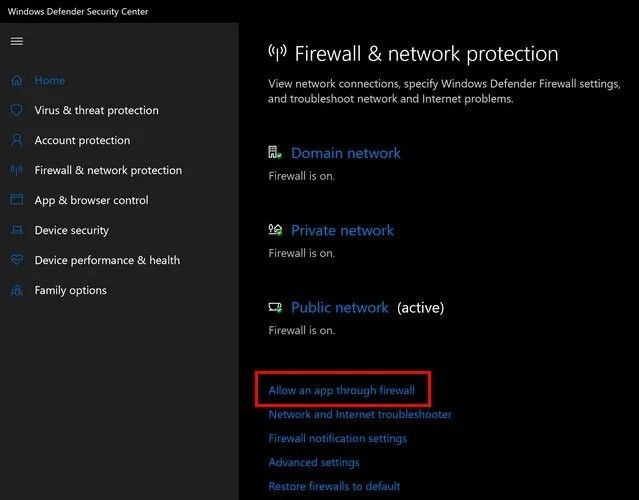Select Device performance & health menu item
This screenshot has height=500, width=639.
click(x=107, y=260)
